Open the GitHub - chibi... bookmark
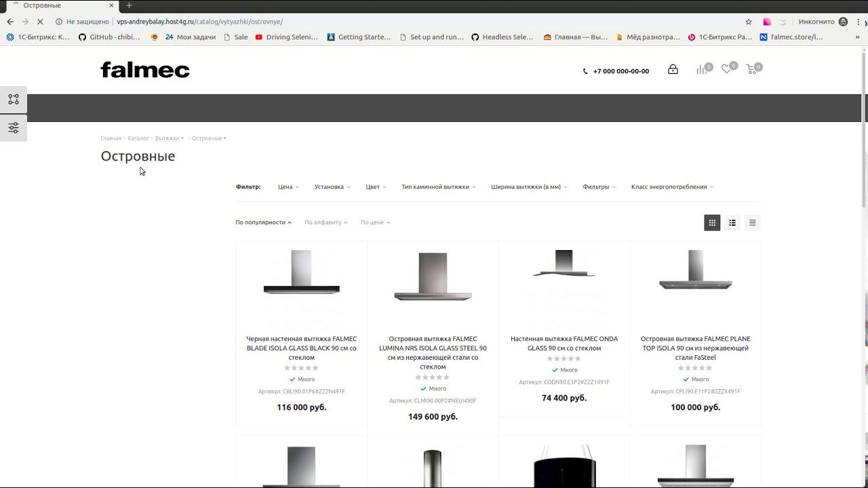 109,37
